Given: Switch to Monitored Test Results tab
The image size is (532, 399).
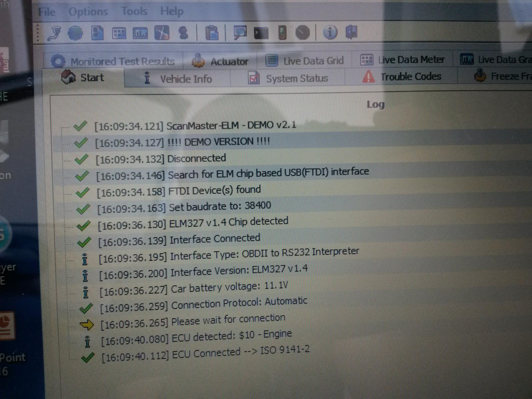Looking at the screenshot, I should pyautogui.click(x=113, y=61).
